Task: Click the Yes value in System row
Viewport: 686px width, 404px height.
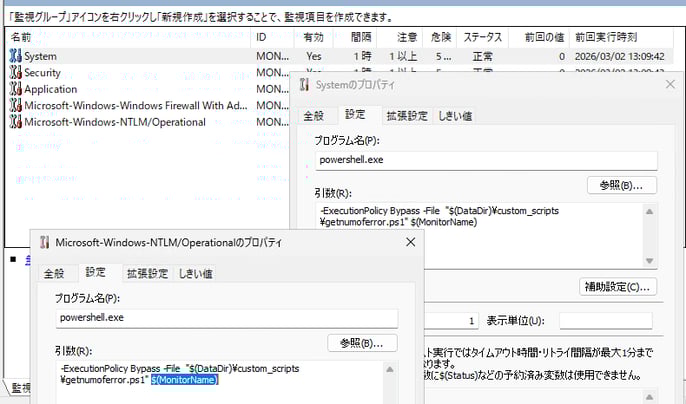Action: (314, 56)
